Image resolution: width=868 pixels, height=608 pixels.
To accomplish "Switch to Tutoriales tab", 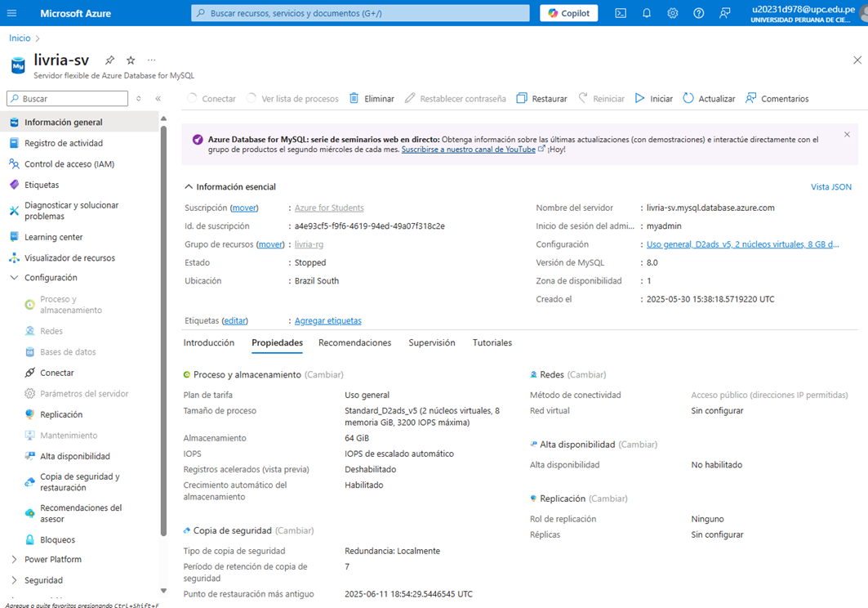I will (492, 342).
